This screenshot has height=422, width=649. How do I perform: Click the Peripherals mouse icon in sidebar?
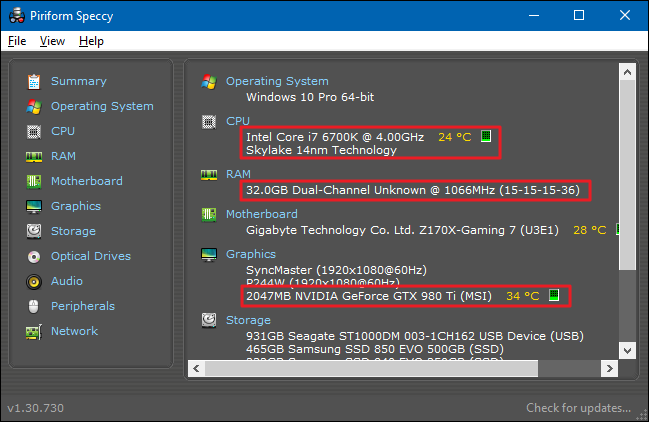click(34, 307)
